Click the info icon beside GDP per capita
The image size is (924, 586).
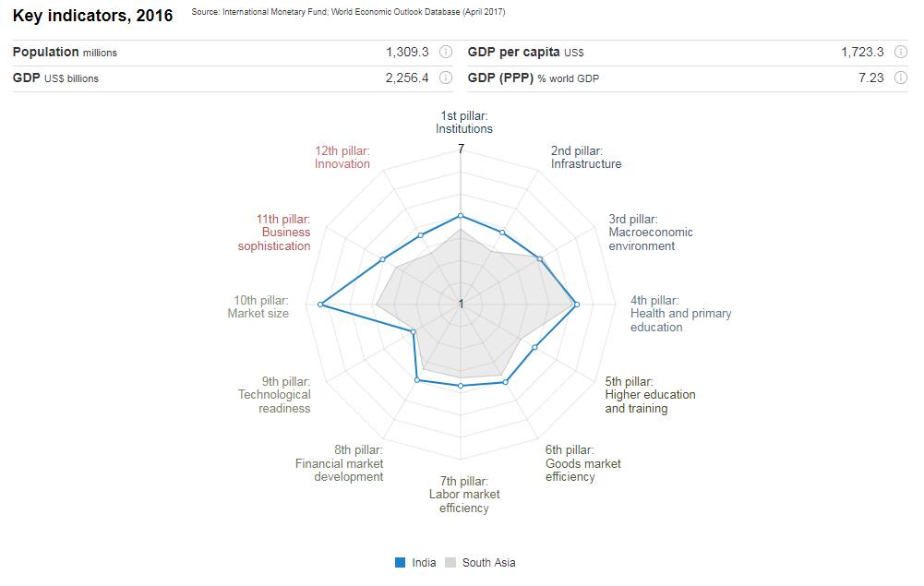[901, 53]
